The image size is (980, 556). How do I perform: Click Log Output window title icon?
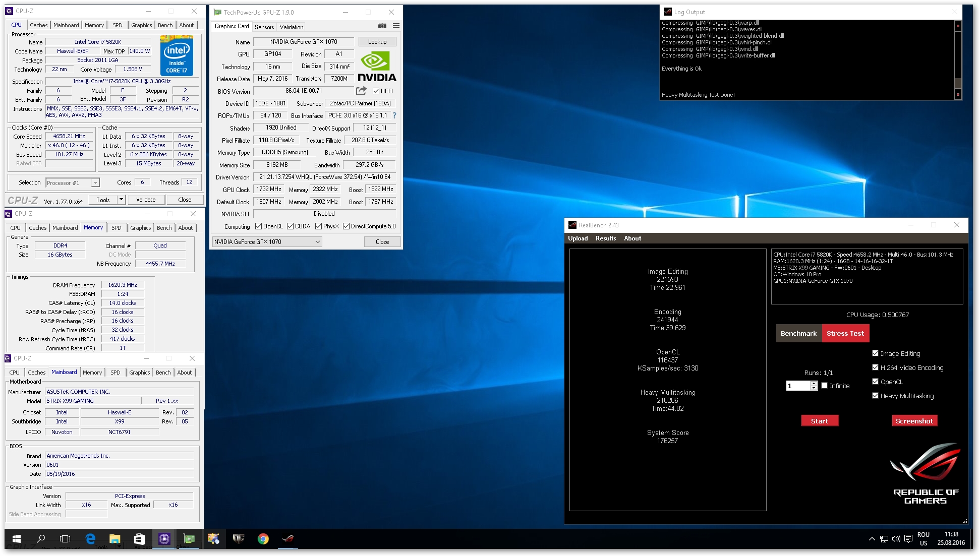[x=667, y=12]
